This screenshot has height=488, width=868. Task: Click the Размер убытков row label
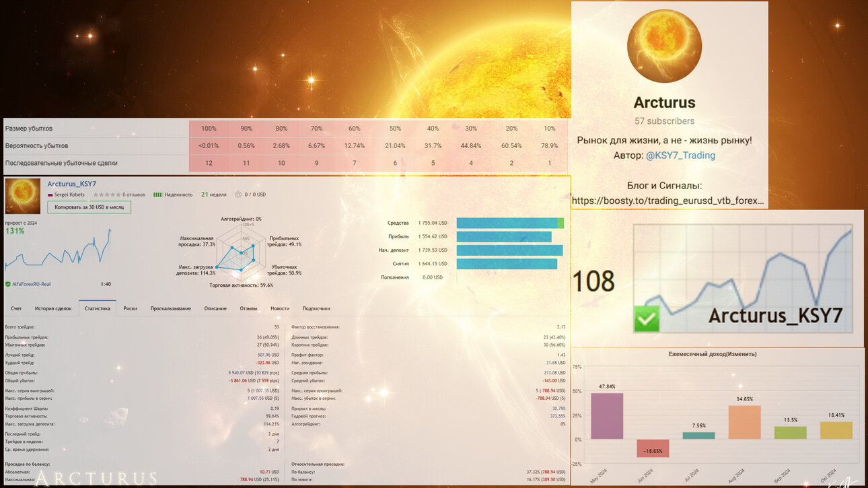(28, 129)
